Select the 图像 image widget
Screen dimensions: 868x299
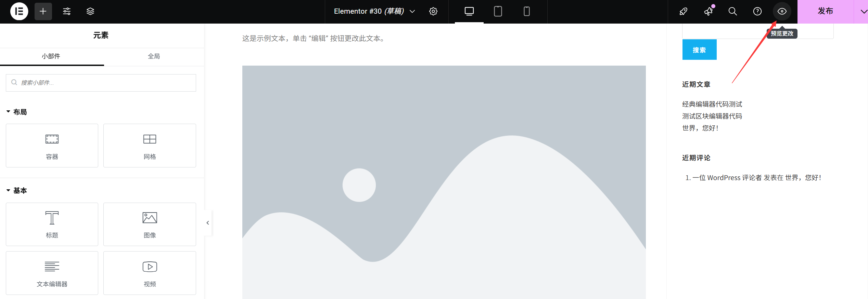[x=150, y=224]
